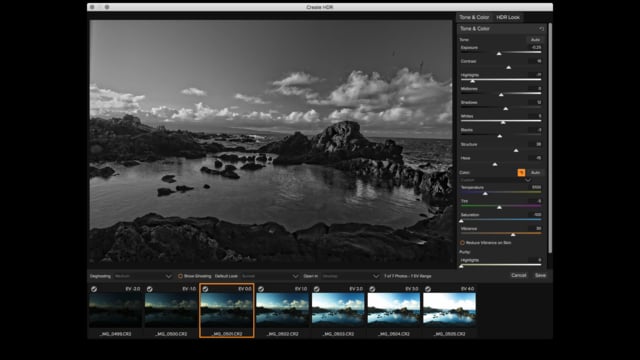The height and width of the screenshot is (360, 640).
Task: Uncheck the EV 1.0 photo checkmark
Action: pyautogui.click(x=261, y=289)
